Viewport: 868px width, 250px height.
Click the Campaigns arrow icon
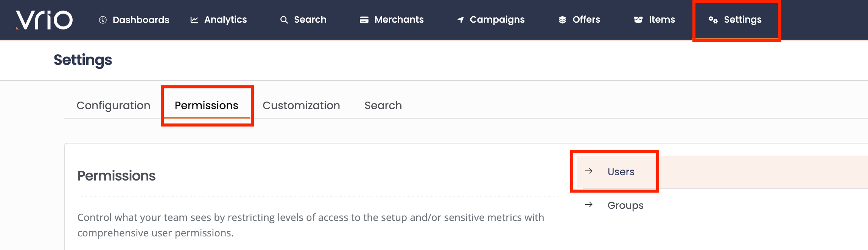point(460,20)
